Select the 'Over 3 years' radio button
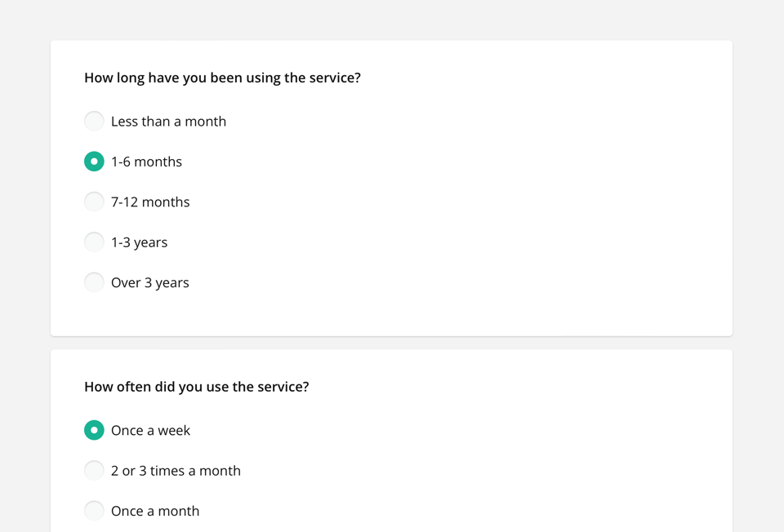The width and height of the screenshot is (784, 532). pyautogui.click(x=94, y=282)
